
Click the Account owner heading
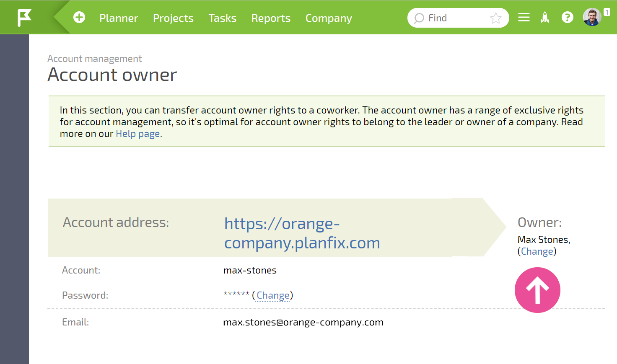pyautogui.click(x=112, y=75)
